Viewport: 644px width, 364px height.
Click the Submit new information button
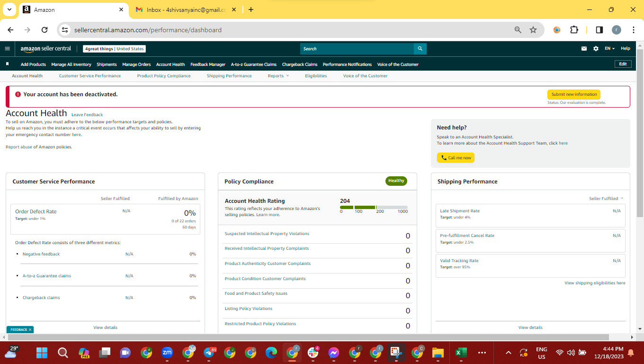coord(574,94)
